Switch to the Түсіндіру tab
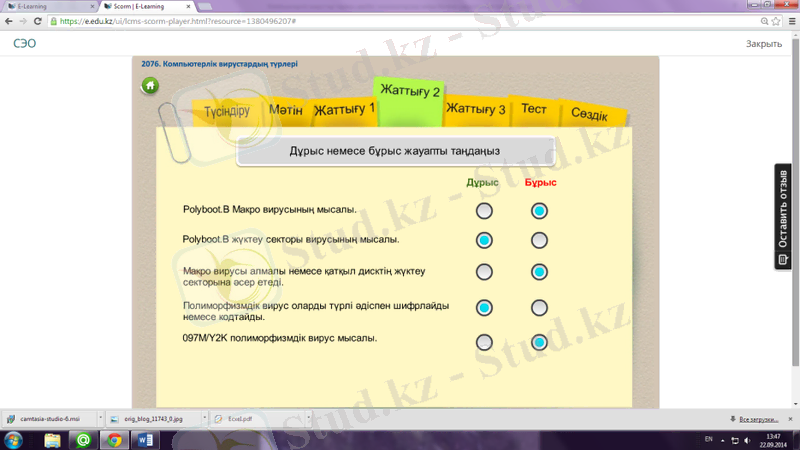 coord(226,111)
